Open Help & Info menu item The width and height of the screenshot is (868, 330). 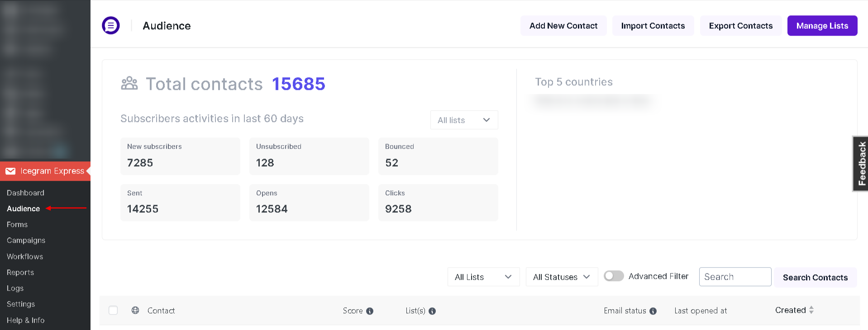point(25,320)
